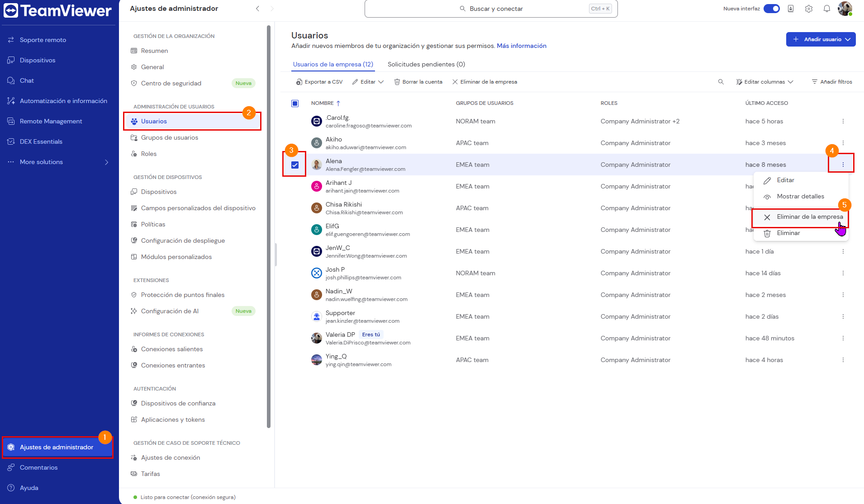Viewport: 864px width, 504px height.
Task: Open the Chat section
Action: pyautogui.click(x=27, y=80)
